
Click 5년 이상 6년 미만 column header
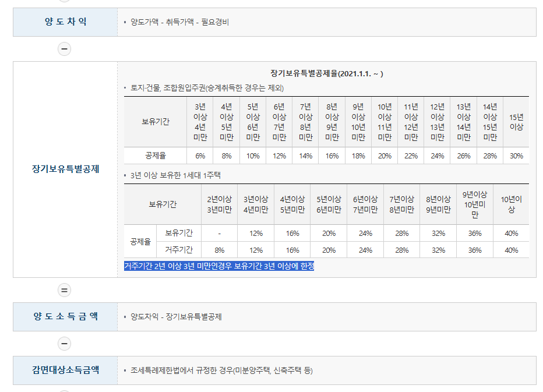coord(253,122)
